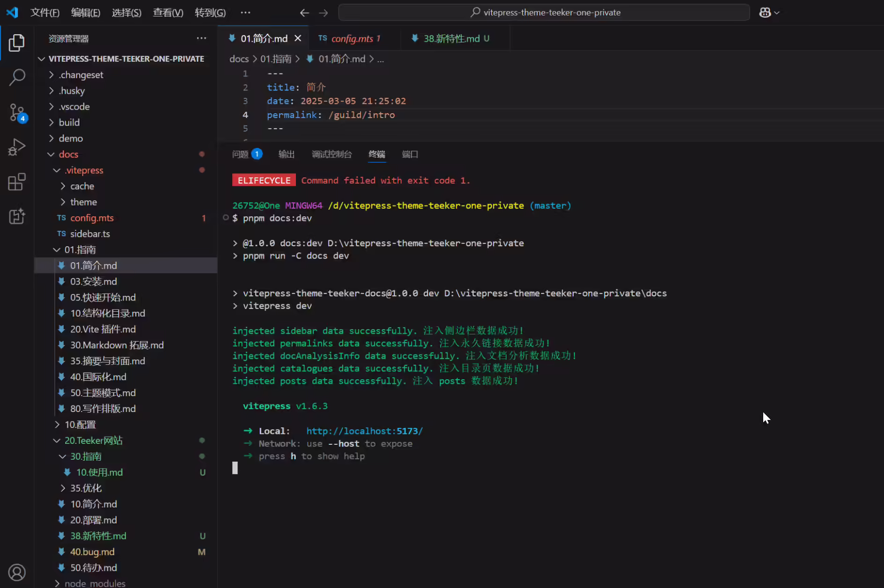Screen dimensions: 884x588
Task: Collapse the .vitepress folder
Action: (x=125, y=170)
